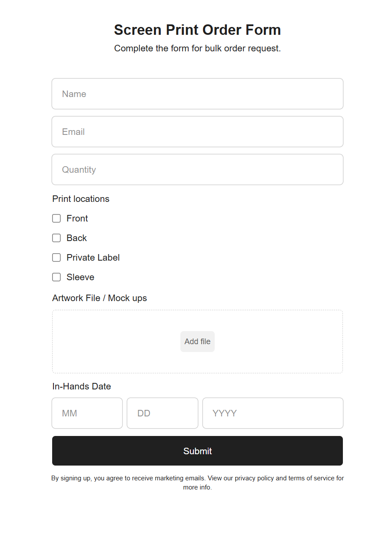Click the Add file button for artwork
This screenshot has width=392, height=533.
[197, 341]
